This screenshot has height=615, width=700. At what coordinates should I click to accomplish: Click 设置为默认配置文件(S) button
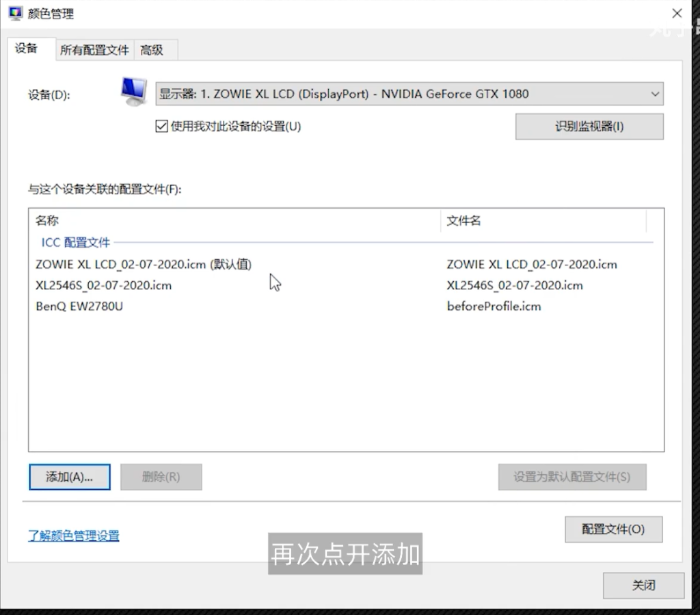(572, 477)
